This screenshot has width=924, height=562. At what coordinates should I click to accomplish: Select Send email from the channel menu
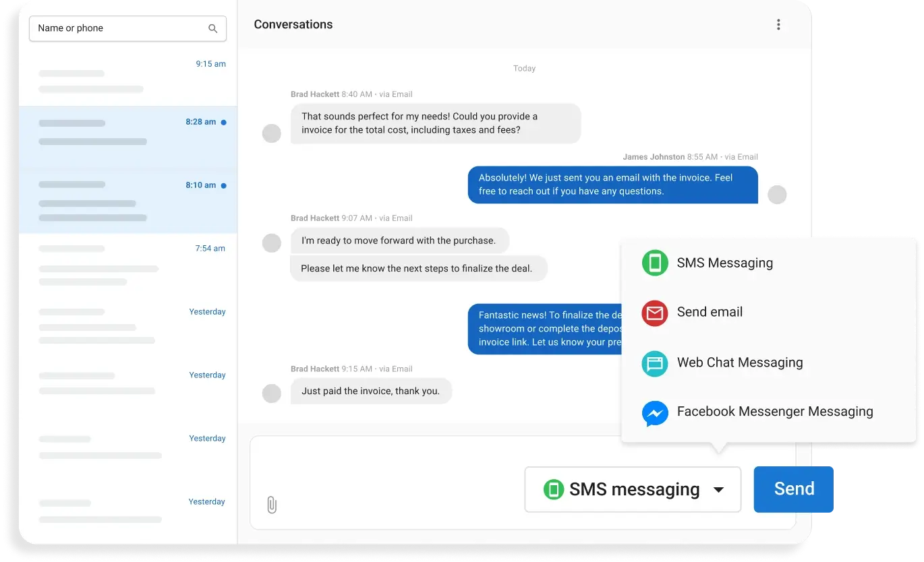(x=710, y=313)
